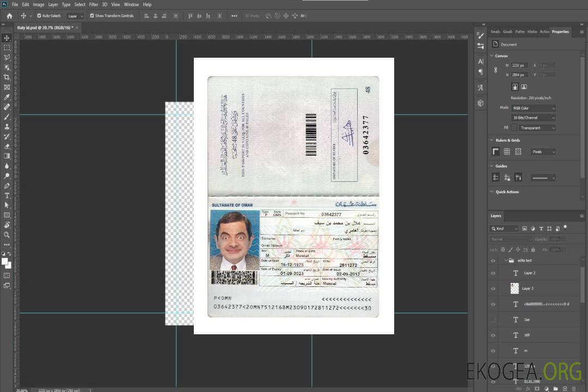The height and width of the screenshot is (392, 588).
Task: Click the Home icon in options bar
Action: tap(9, 16)
